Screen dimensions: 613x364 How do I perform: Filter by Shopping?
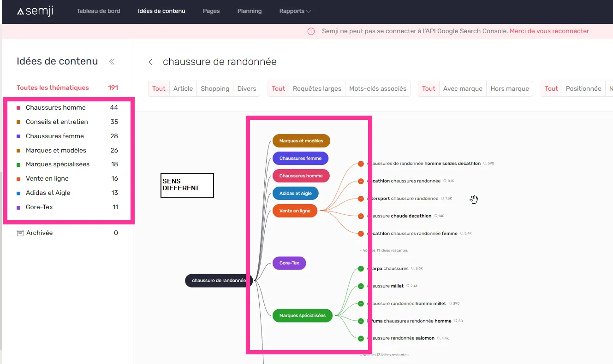215,88
